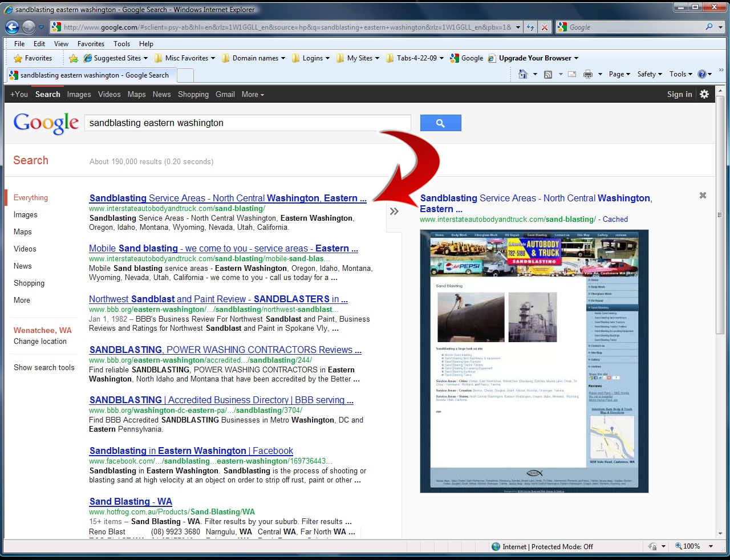The height and width of the screenshot is (560, 730).
Task: Click Add to Favorites Bar star icon
Action: (73, 58)
